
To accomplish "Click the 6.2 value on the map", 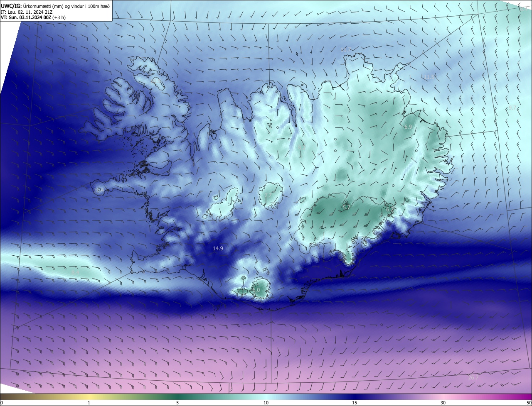I will pyautogui.click(x=389, y=210).
